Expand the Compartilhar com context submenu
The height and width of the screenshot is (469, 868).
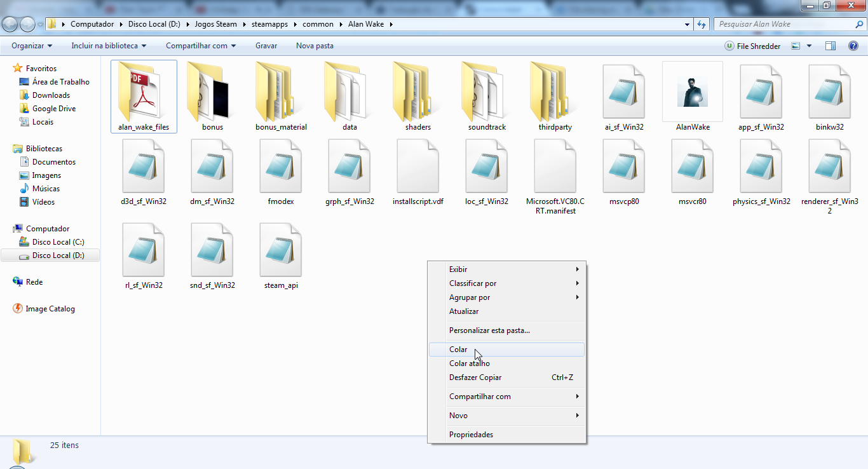[507, 397]
